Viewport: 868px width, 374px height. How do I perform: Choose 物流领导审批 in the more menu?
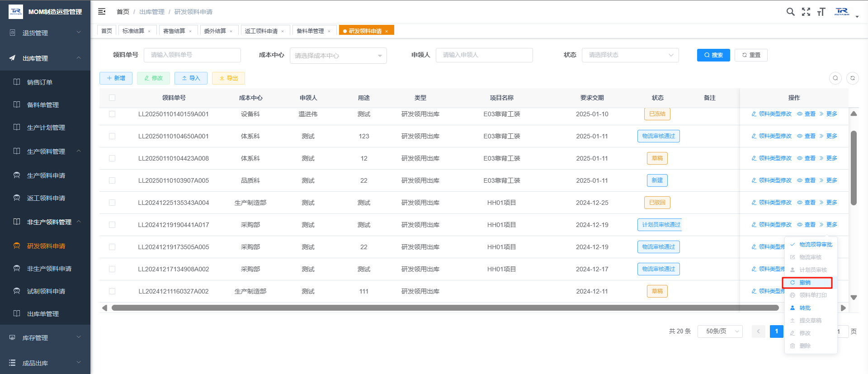[811, 245]
